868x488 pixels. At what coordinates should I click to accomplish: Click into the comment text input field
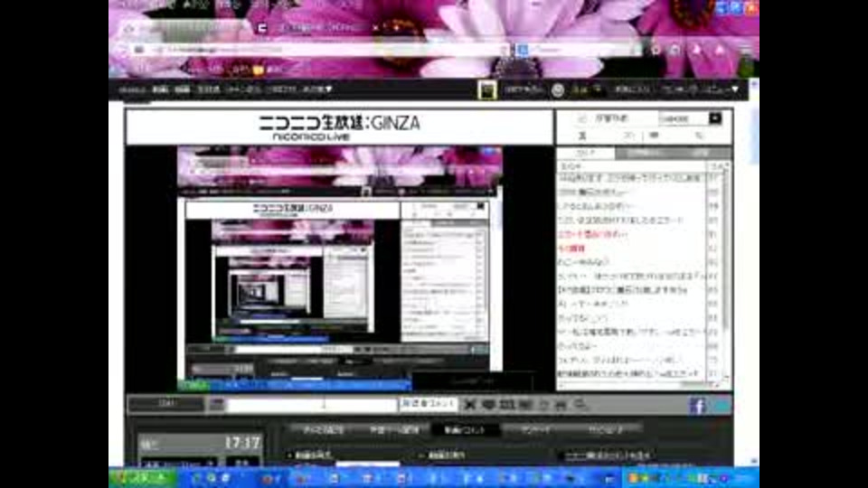[x=312, y=405]
